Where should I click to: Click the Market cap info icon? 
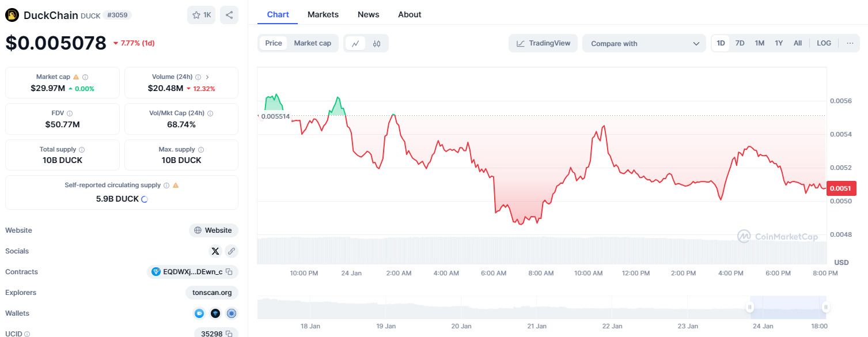click(85, 77)
